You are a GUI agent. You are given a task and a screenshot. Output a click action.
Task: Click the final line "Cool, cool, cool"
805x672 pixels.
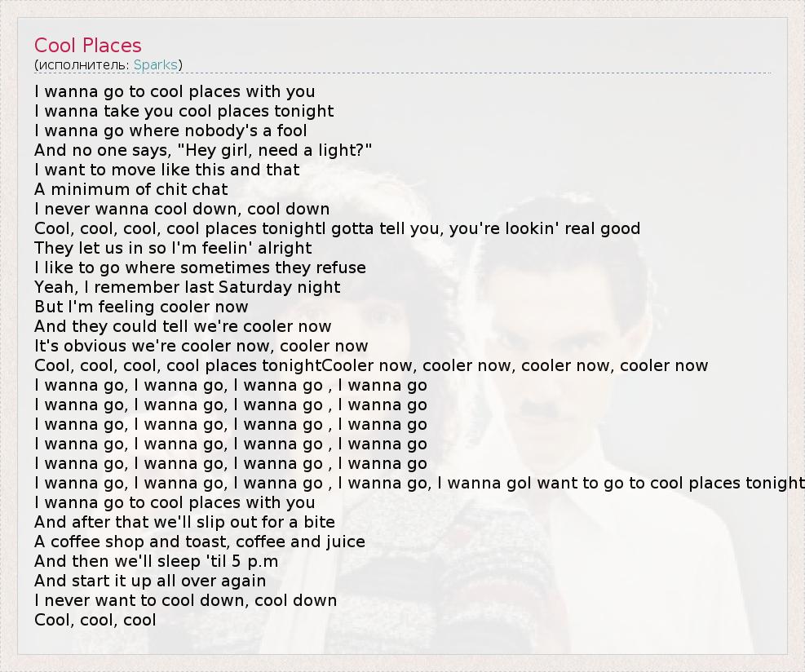pos(95,620)
